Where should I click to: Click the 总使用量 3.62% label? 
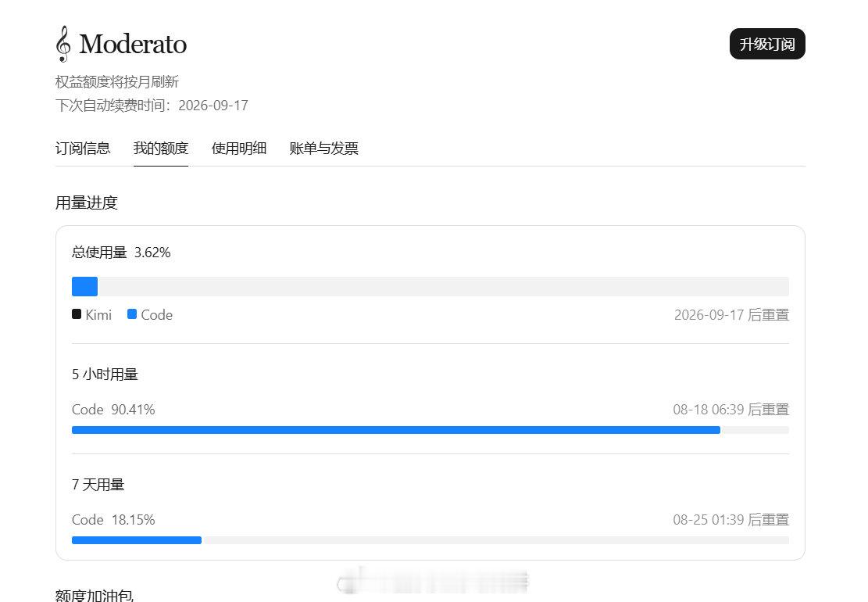click(x=121, y=253)
